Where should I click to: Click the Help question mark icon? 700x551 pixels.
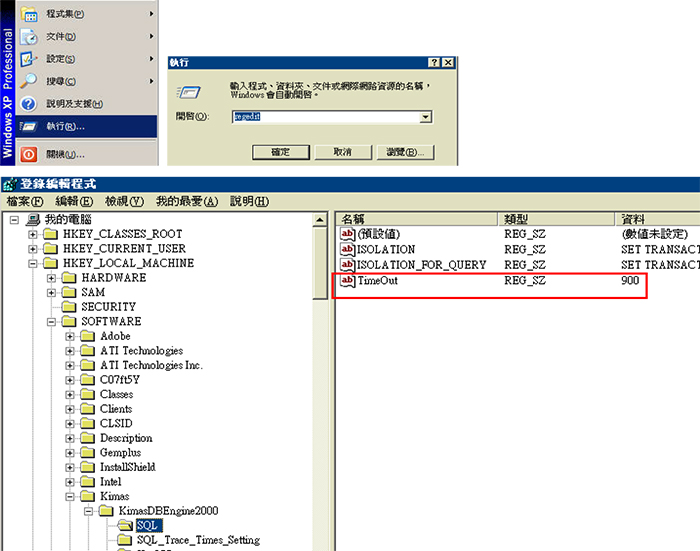pos(29,104)
